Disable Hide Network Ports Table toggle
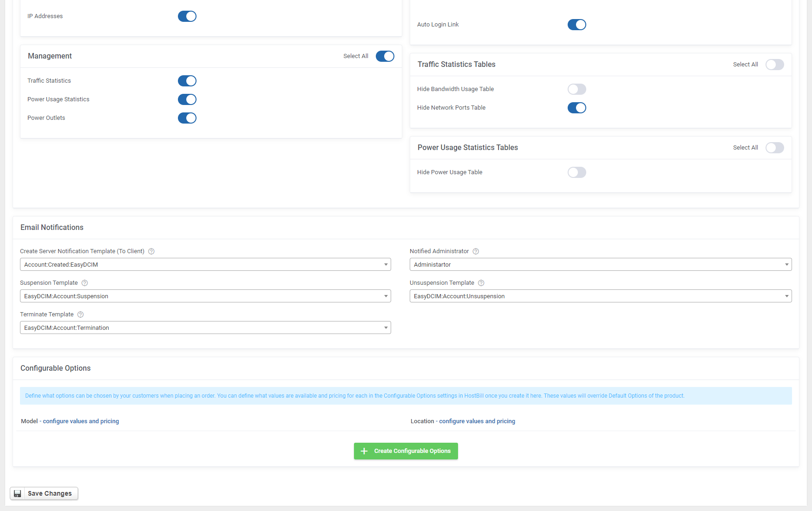This screenshot has height=511, width=812. point(577,108)
